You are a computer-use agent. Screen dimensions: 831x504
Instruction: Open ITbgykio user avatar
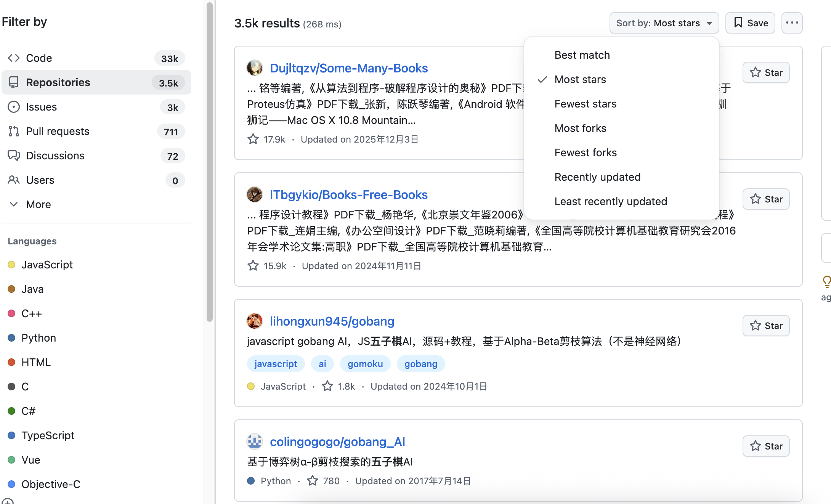(255, 194)
